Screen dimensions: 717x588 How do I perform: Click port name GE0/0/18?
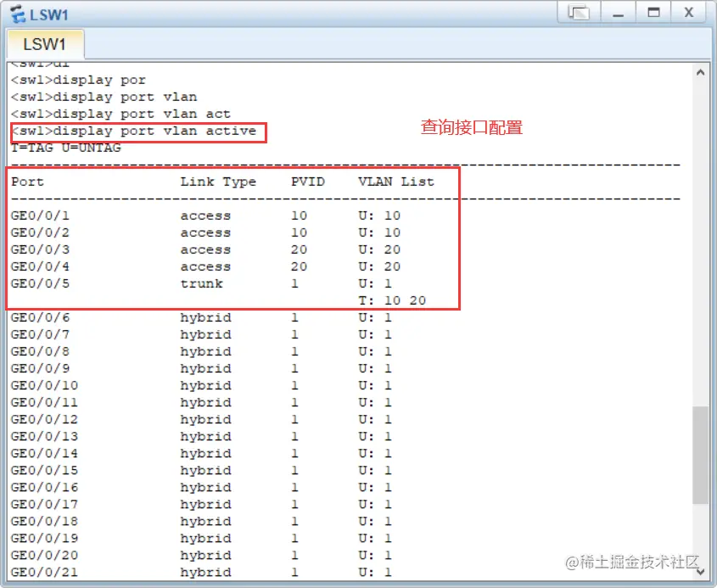pos(44,521)
